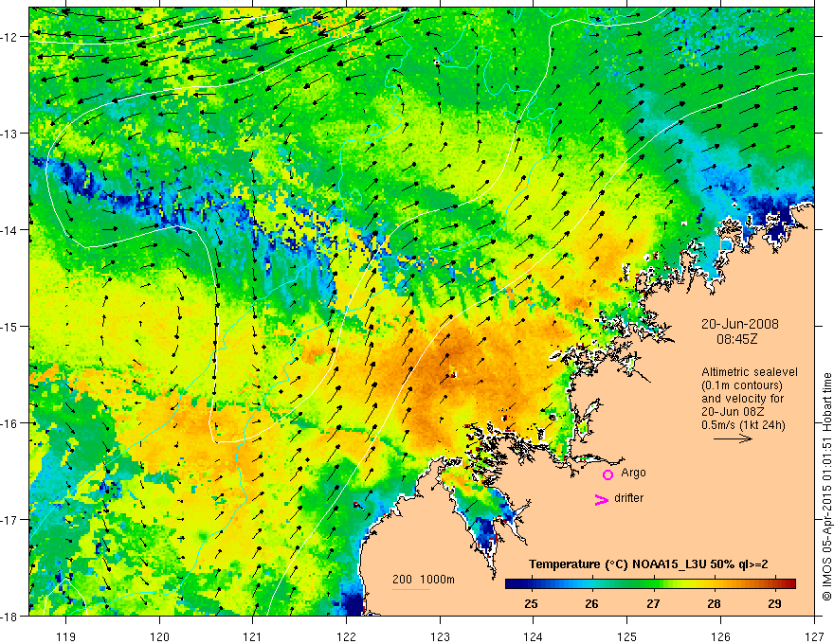This screenshot has width=834, height=644.
Task: Click the 'and velocity for' caption line
Action: click(x=742, y=399)
